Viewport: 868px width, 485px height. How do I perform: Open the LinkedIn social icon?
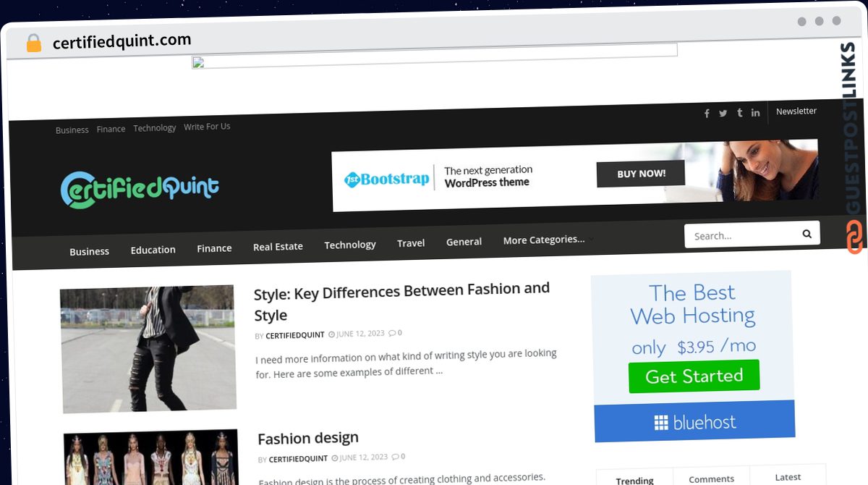tap(755, 112)
